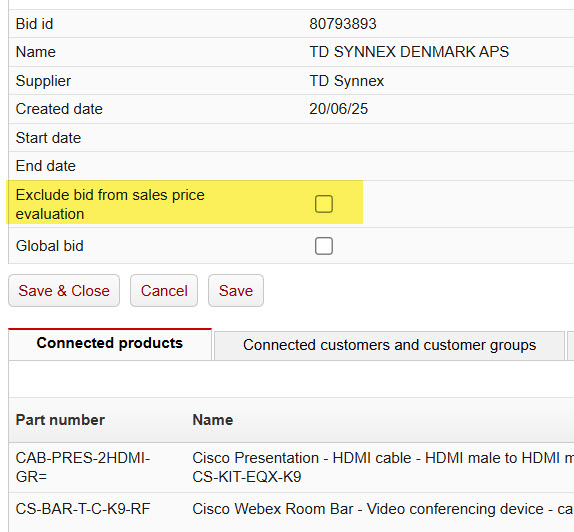Click the Cancel button
The width and height of the screenshot is (574, 532).
point(164,291)
